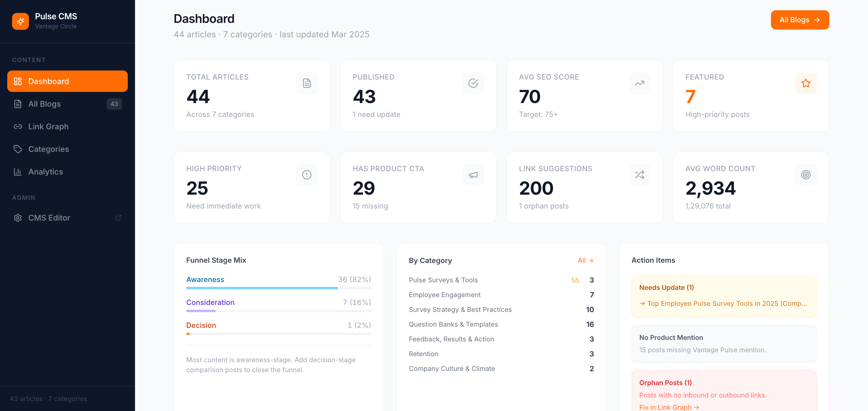Click the Consideration progress bar
Image resolution: width=868 pixels, height=411 pixels.
279,311
